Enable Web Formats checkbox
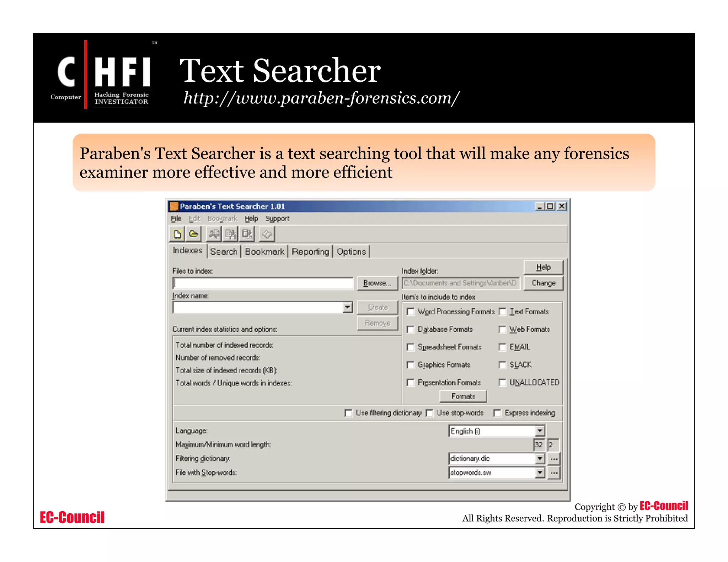Image resolution: width=728 pixels, height=562 pixels. pyautogui.click(x=502, y=330)
